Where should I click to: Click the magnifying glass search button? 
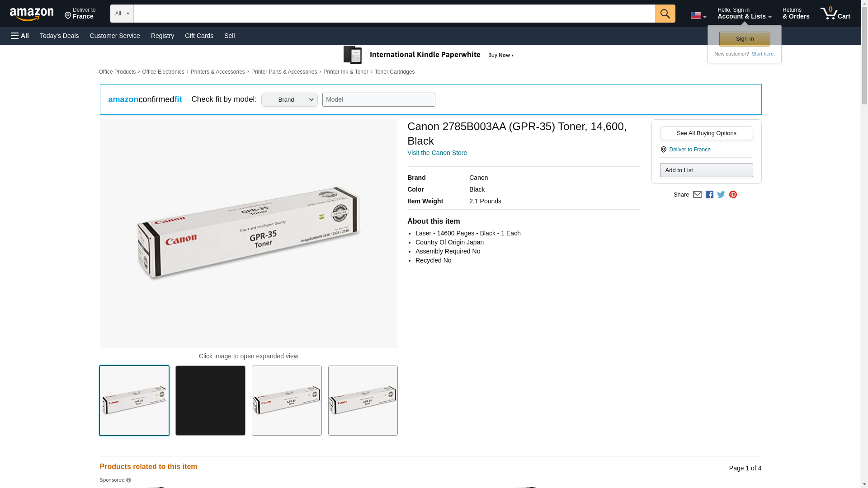pos(665,14)
